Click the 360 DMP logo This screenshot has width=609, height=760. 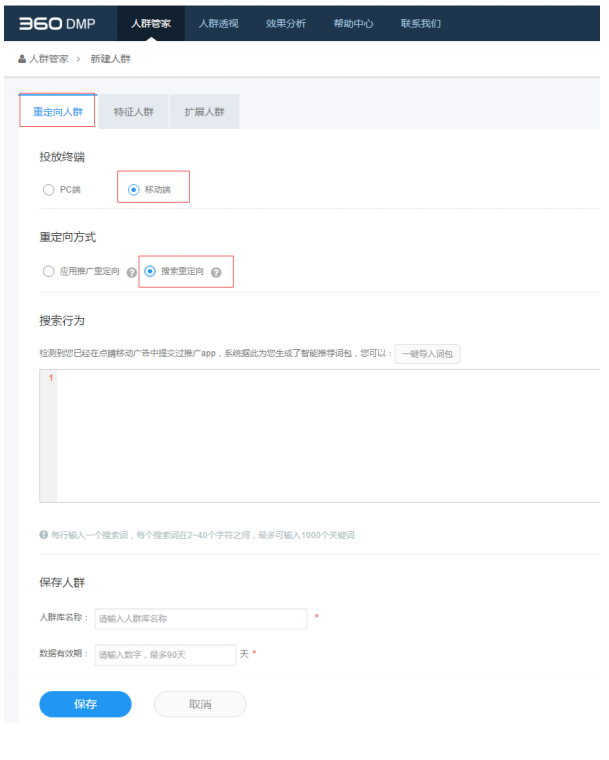(57, 23)
